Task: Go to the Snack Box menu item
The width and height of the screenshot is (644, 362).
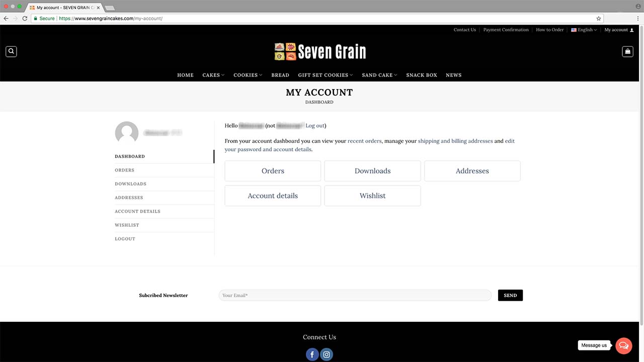Action: [422, 75]
